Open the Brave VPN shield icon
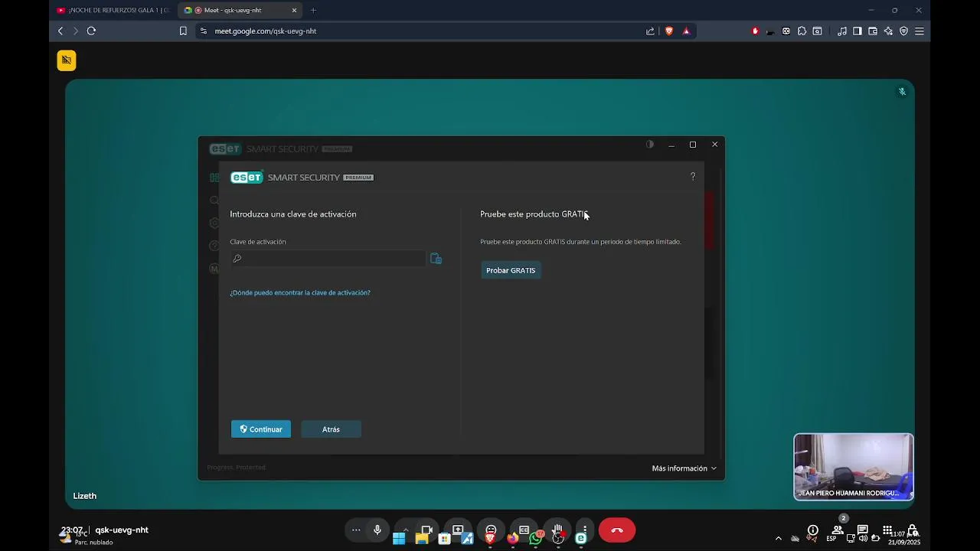 (903, 31)
